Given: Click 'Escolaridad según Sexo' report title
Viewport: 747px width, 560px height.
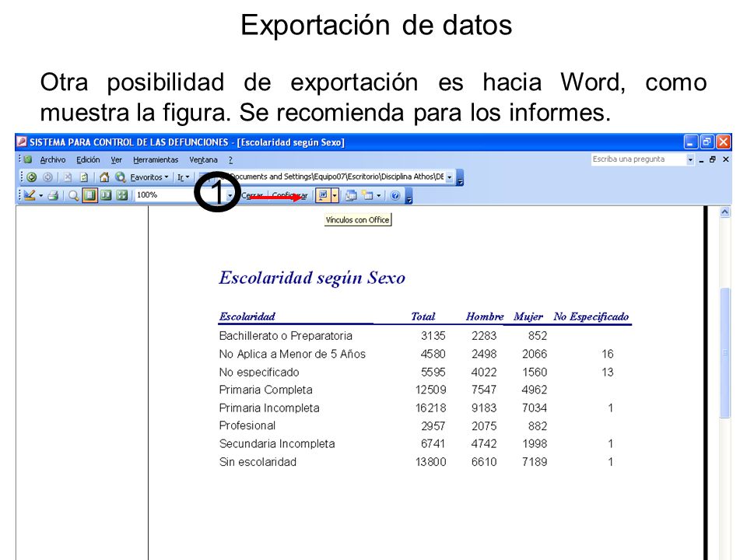Looking at the screenshot, I should (x=312, y=278).
